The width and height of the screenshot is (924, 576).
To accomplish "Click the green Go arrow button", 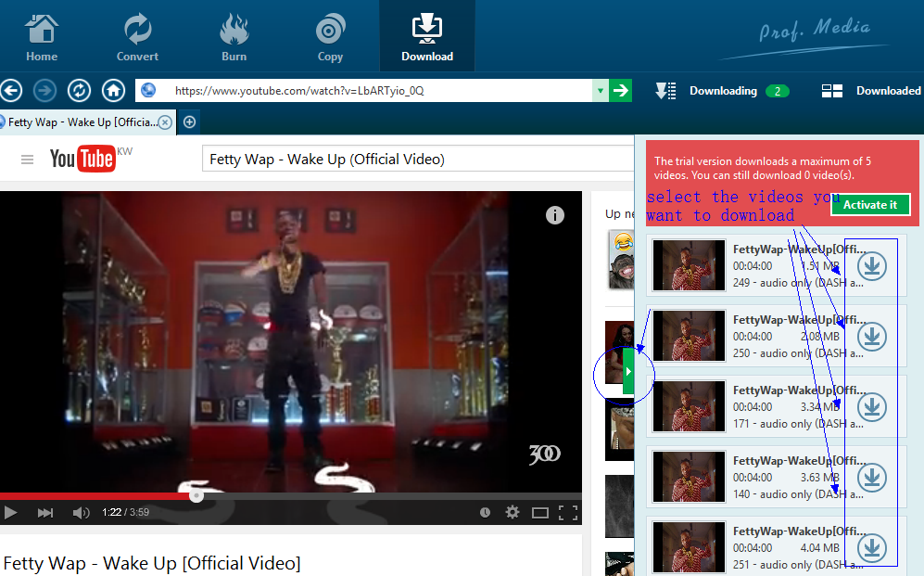I will click(621, 91).
